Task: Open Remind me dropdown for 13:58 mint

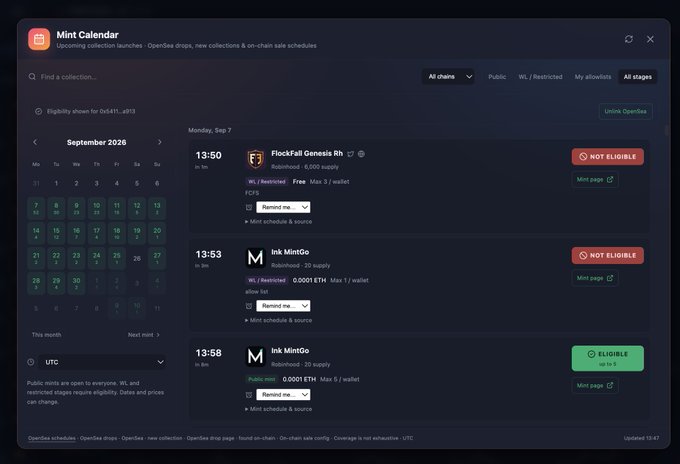Action: 283,395
